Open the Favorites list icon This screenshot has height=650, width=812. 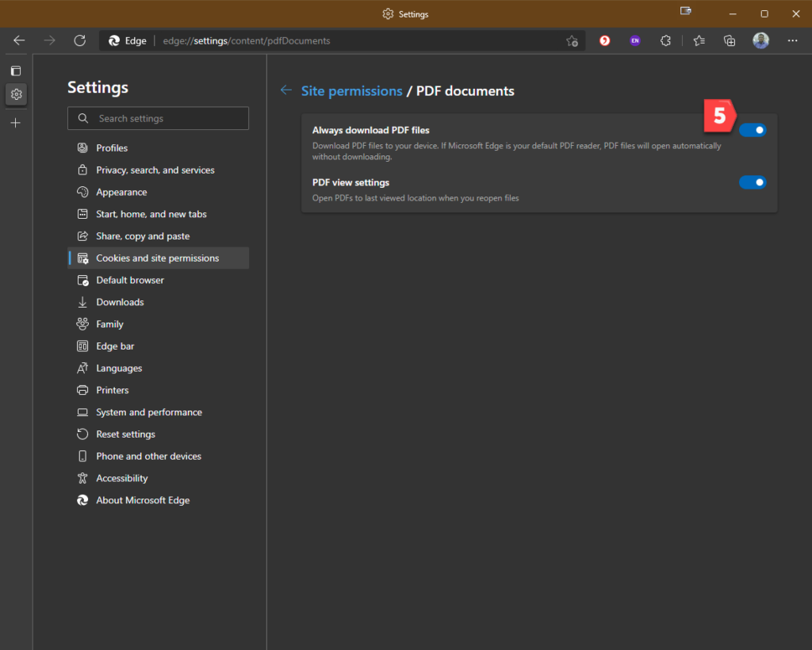(699, 40)
